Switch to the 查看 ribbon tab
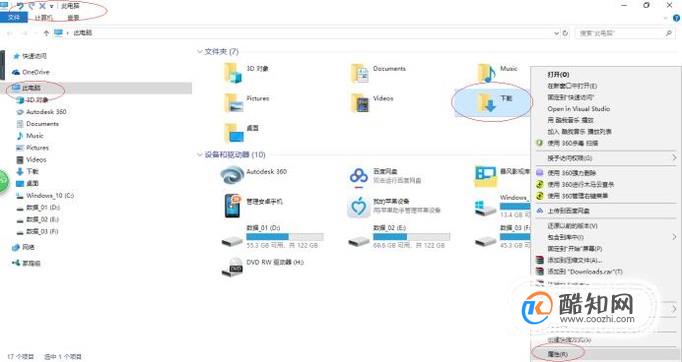This screenshot has width=682, height=362. tap(73, 17)
